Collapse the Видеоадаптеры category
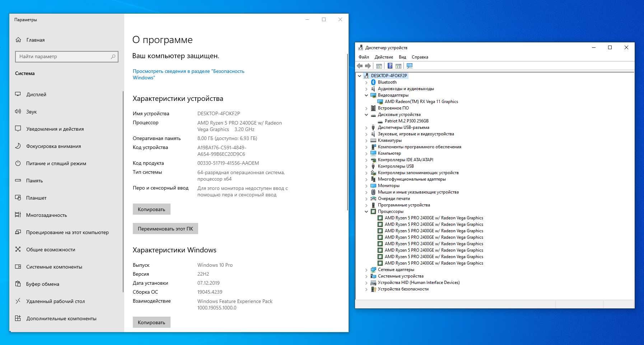The image size is (644, 345). point(366,95)
